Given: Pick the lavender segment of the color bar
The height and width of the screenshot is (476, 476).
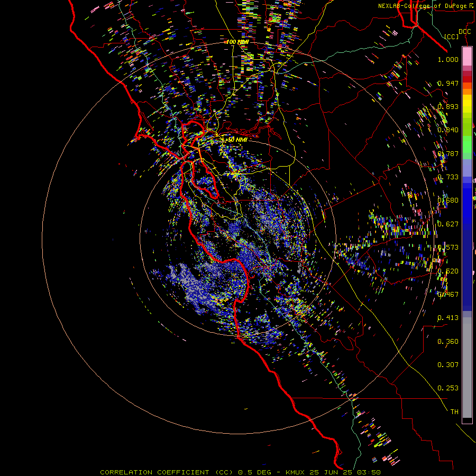Looking at the screenshot, I should [467, 168].
